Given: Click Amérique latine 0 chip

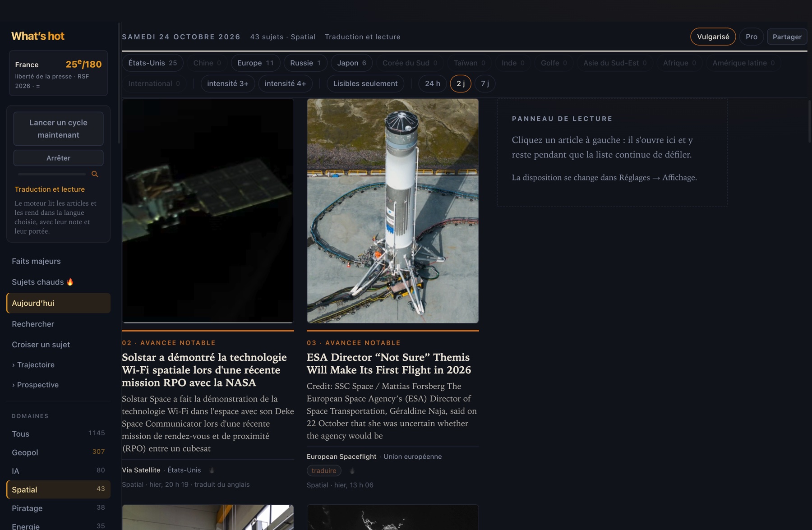Looking at the screenshot, I should pyautogui.click(x=743, y=63).
